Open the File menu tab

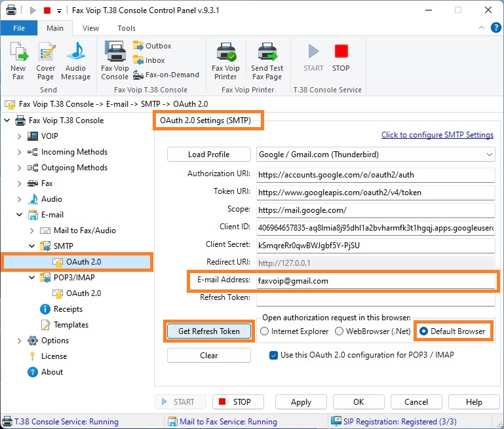pyautogui.click(x=19, y=28)
